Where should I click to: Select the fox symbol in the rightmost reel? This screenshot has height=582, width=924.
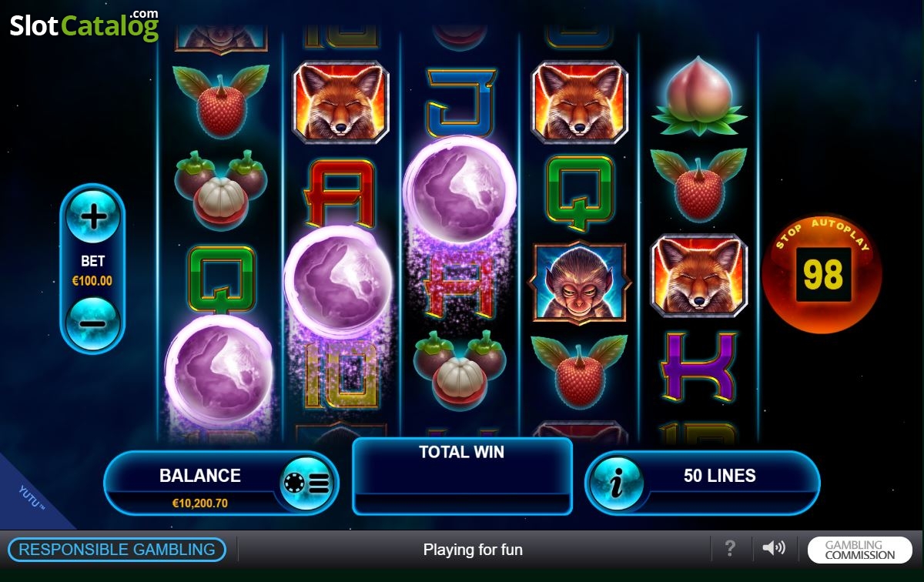(x=699, y=276)
